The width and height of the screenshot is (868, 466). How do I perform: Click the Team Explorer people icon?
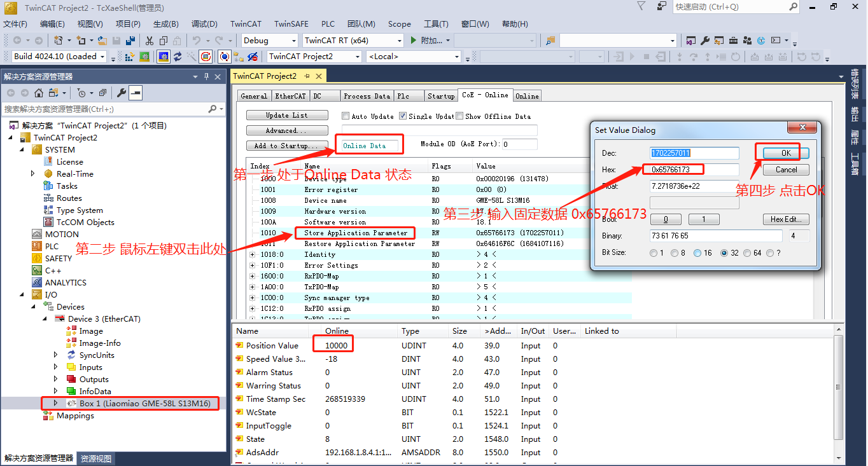click(747, 41)
